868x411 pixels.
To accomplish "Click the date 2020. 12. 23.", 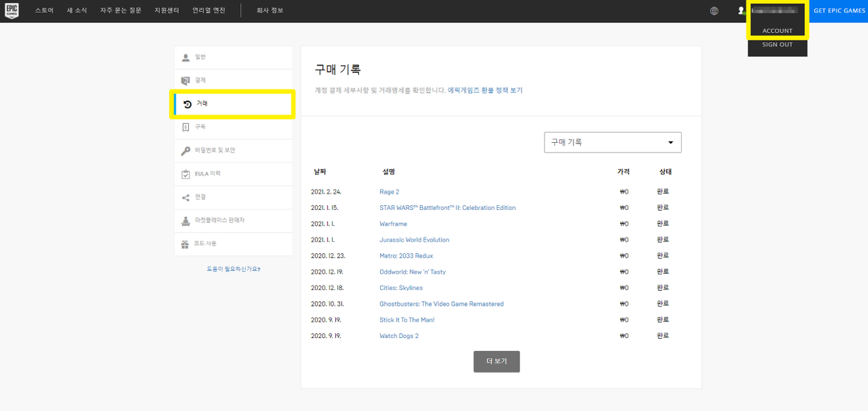I will tap(328, 256).
